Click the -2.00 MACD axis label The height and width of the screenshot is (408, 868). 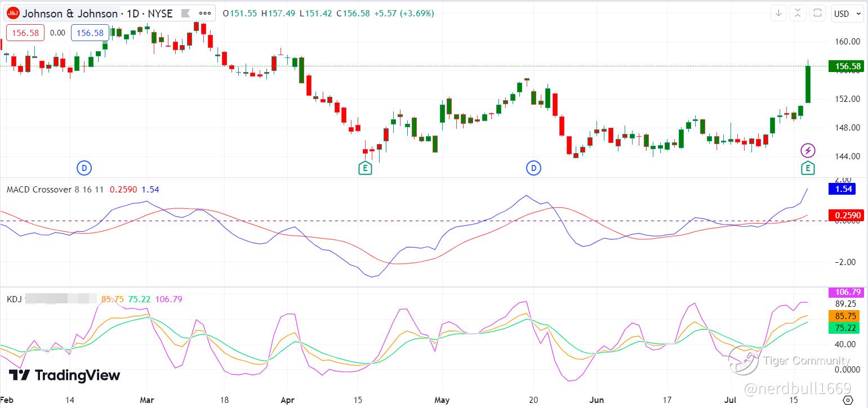846,262
